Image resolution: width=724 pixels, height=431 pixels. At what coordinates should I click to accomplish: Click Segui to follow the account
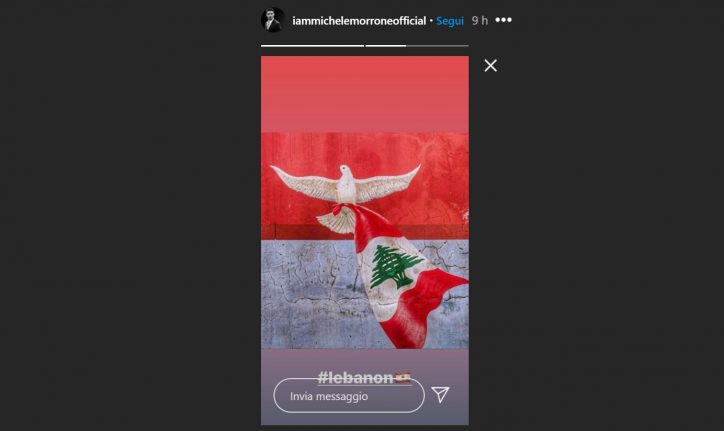click(x=450, y=21)
